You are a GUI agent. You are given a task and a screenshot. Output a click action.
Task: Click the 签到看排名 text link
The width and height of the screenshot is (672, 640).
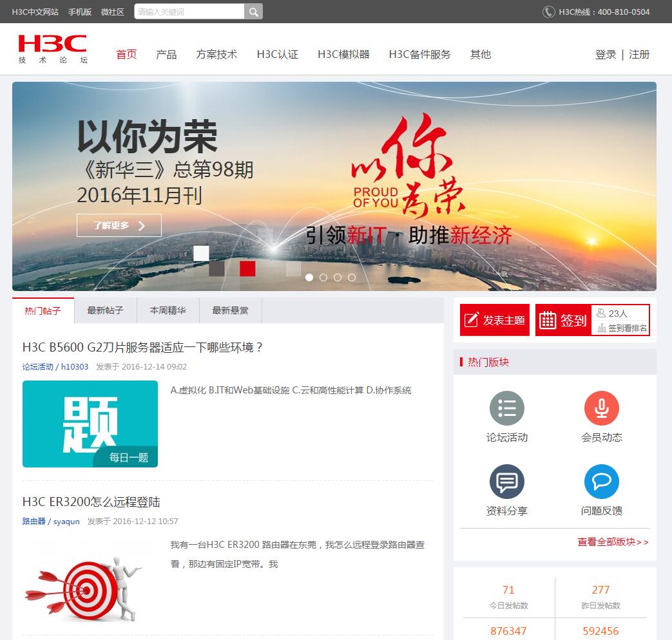pyautogui.click(x=628, y=328)
